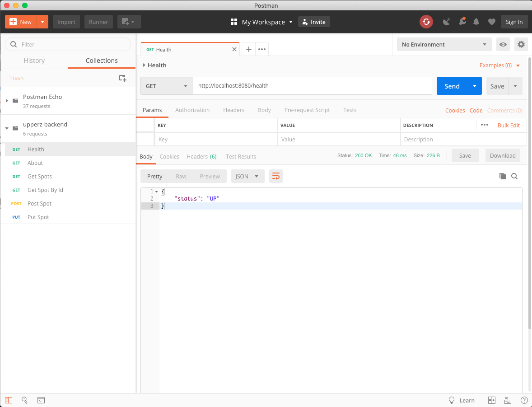Click the Learn lightbulb icon
The width and height of the screenshot is (532, 407).
[x=452, y=400]
